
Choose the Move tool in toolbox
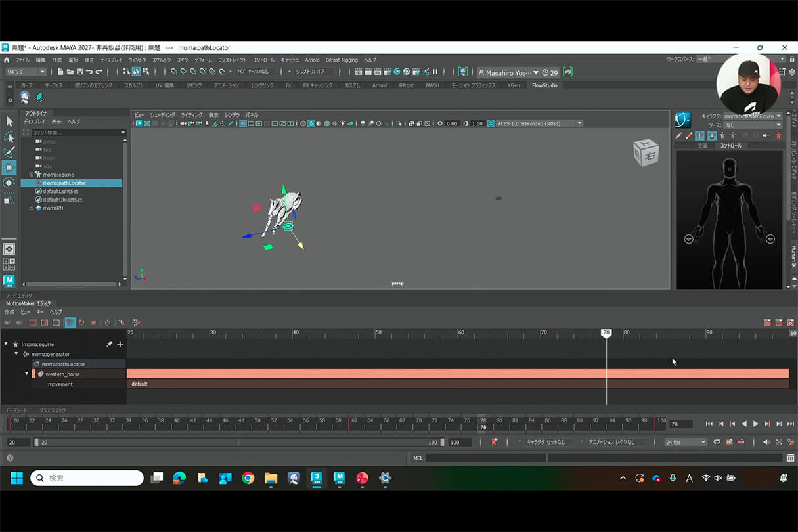[x=9, y=167]
